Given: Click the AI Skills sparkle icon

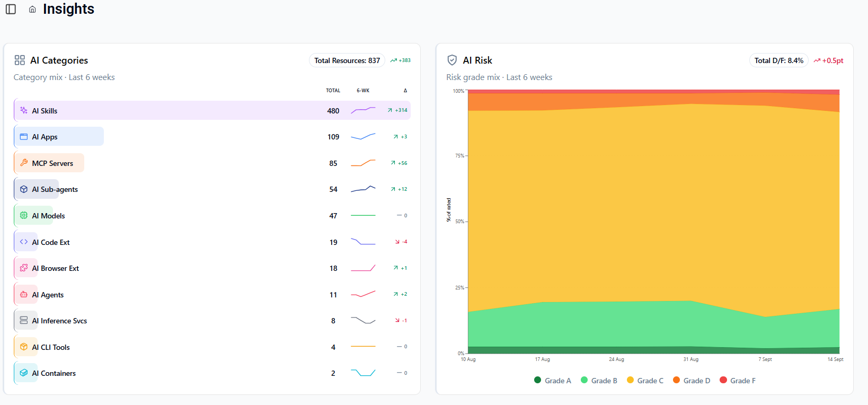Looking at the screenshot, I should pyautogui.click(x=24, y=110).
